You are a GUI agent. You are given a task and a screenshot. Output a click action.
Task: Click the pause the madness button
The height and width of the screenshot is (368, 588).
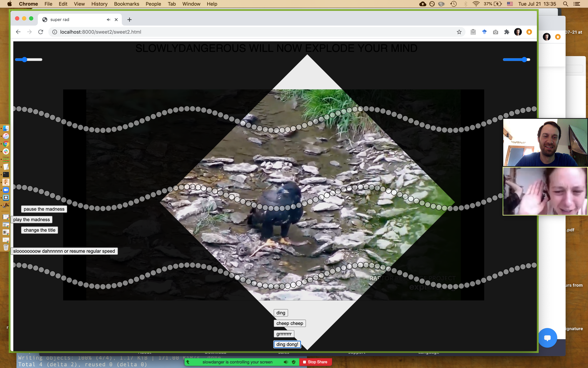[x=44, y=209]
